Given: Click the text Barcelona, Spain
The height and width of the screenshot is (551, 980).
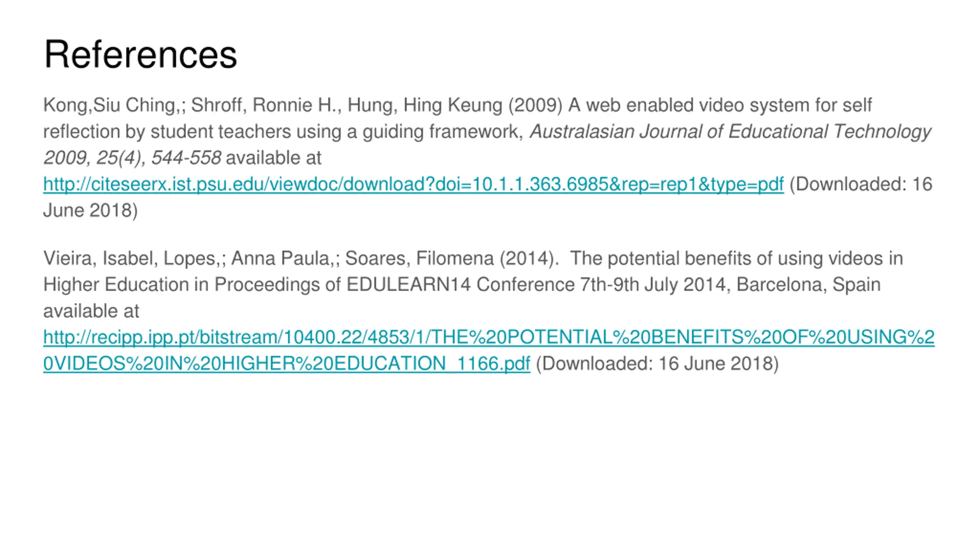Looking at the screenshot, I should [808, 285].
